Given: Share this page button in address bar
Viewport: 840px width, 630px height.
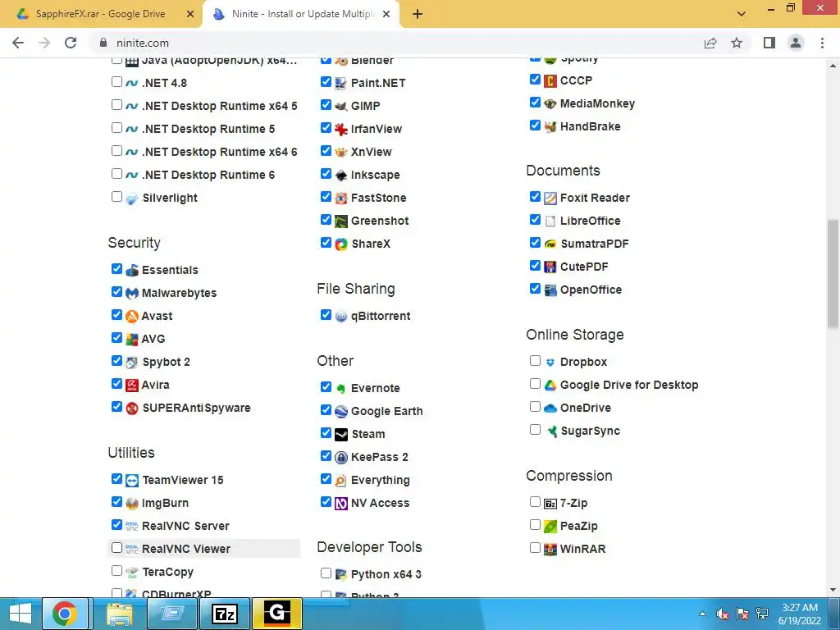Looking at the screenshot, I should tap(710, 43).
